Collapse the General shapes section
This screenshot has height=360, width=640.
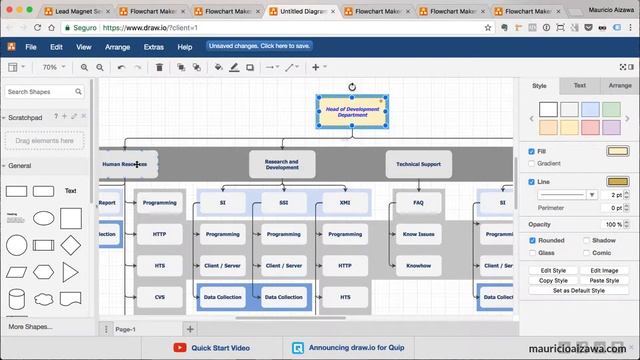tap(19, 166)
